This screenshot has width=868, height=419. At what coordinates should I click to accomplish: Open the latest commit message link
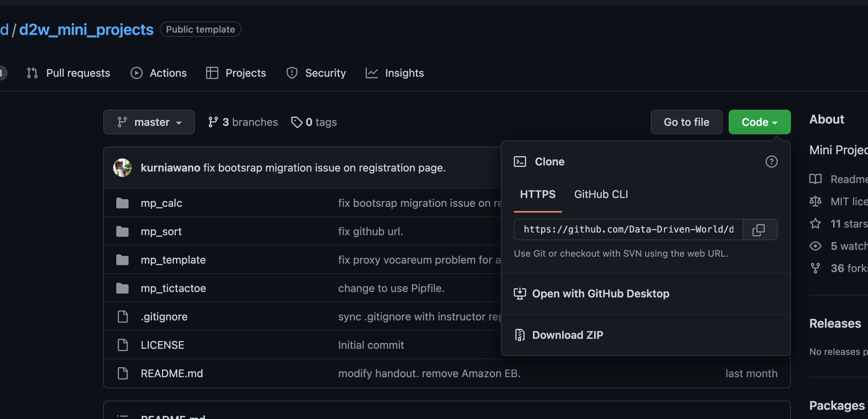(x=324, y=168)
